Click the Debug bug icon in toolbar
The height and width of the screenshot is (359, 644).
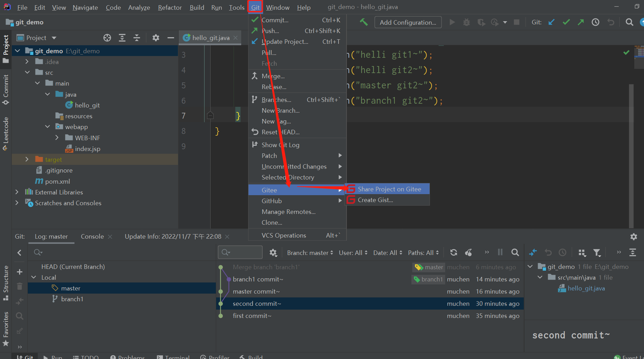tap(466, 22)
